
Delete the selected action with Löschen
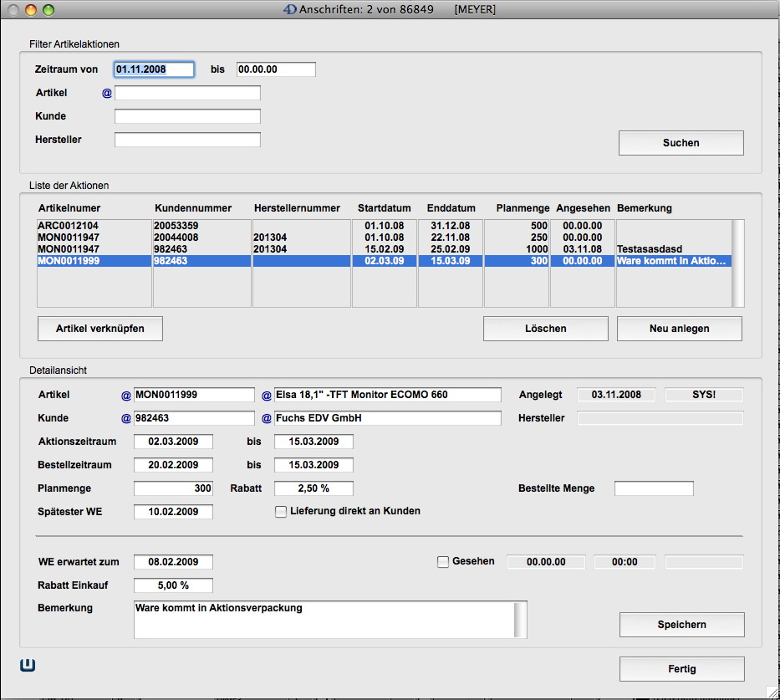coord(546,329)
